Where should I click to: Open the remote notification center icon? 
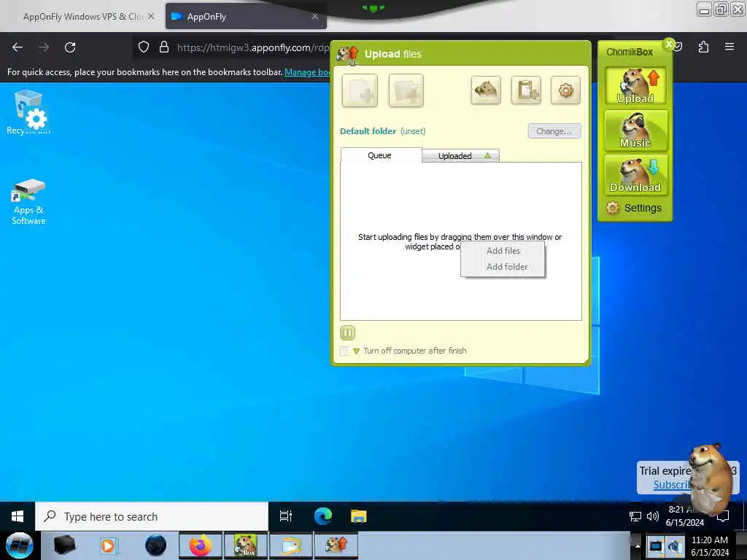point(723,516)
